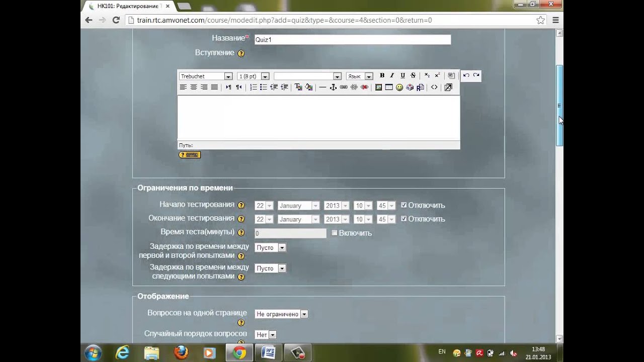The height and width of the screenshot is (362, 644).
Task: Go back to the previous page
Action: pos(89,20)
